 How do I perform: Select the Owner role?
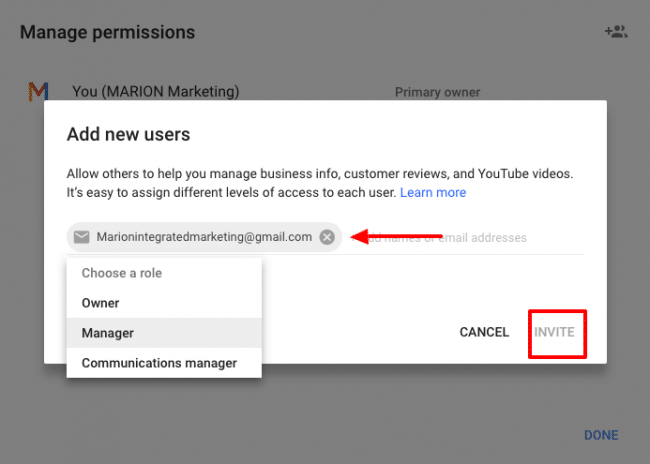click(100, 303)
